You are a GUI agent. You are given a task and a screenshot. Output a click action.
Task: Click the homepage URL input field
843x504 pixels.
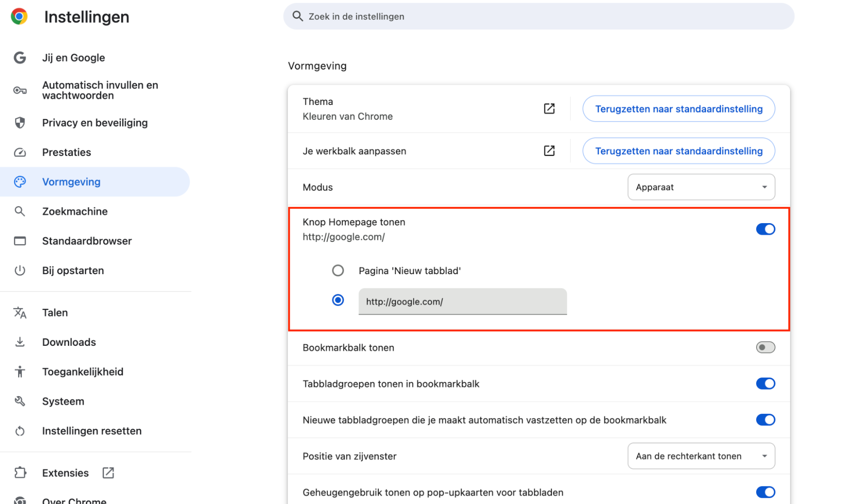coord(462,302)
